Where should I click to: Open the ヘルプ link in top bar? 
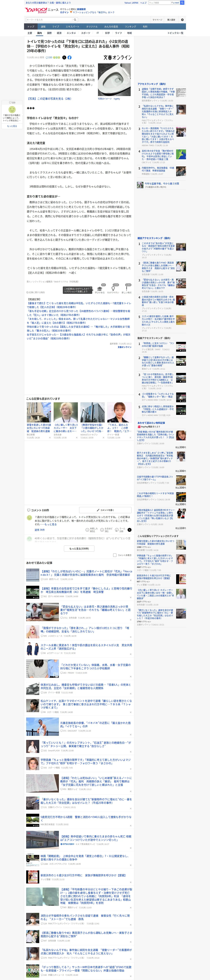pos(143,3)
